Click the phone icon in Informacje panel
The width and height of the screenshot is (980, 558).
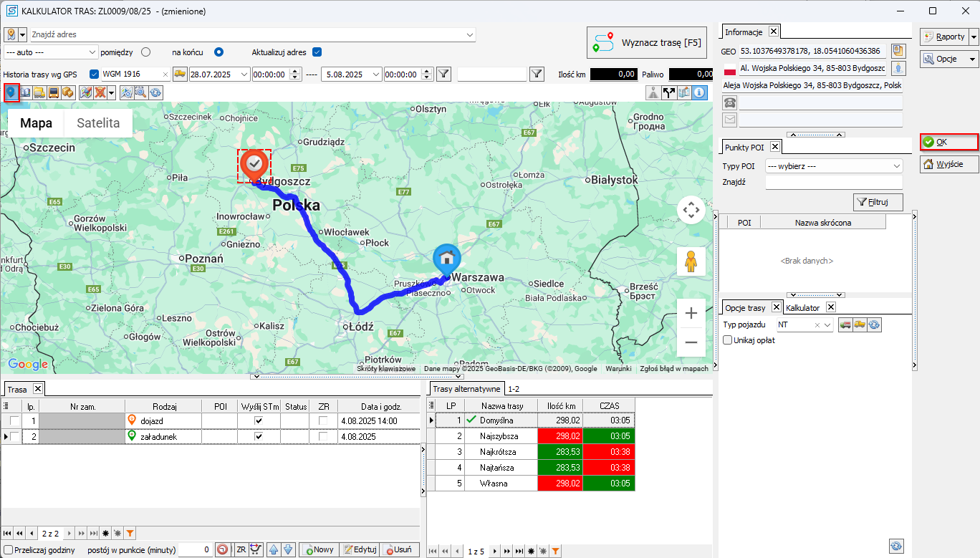click(730, 102)
